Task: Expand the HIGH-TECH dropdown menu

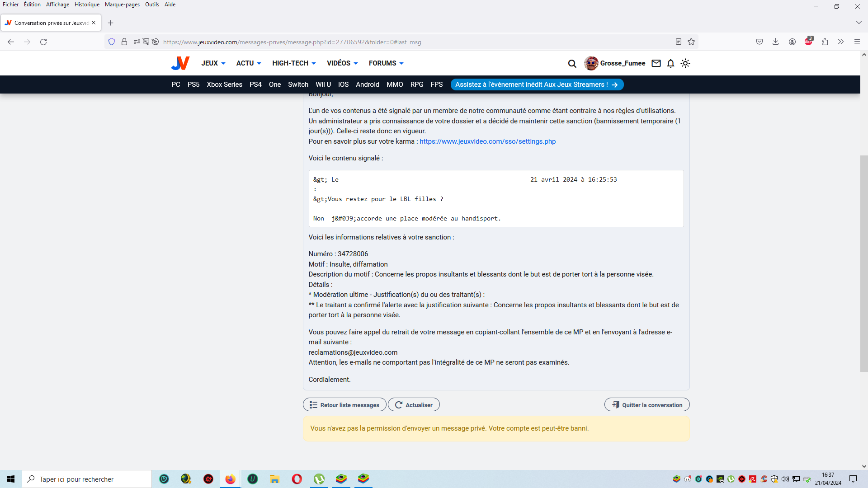Action: (293, 63)
